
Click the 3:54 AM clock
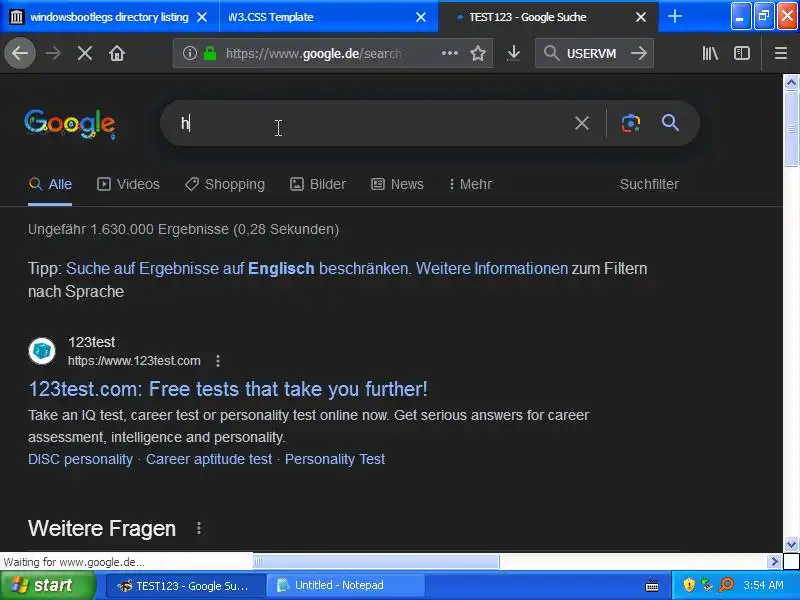763,585
